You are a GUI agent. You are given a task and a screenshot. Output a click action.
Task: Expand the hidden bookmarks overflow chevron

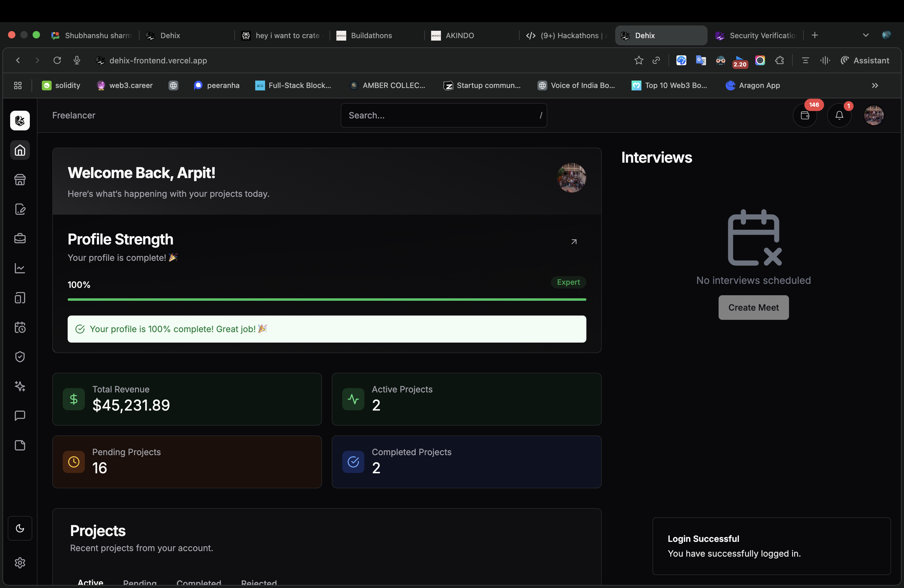pyautogui.click(x=875, y=85)
